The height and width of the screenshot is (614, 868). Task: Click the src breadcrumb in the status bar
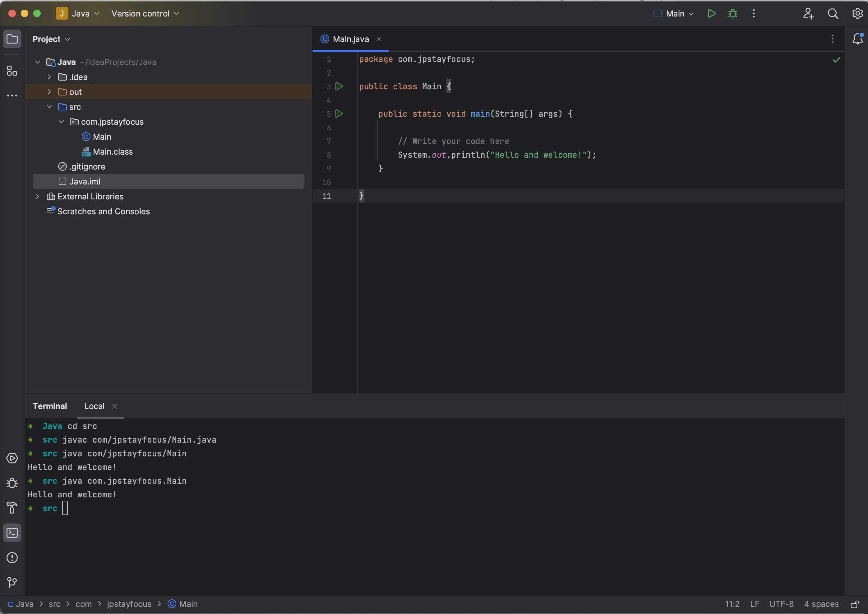coord(54,604)
